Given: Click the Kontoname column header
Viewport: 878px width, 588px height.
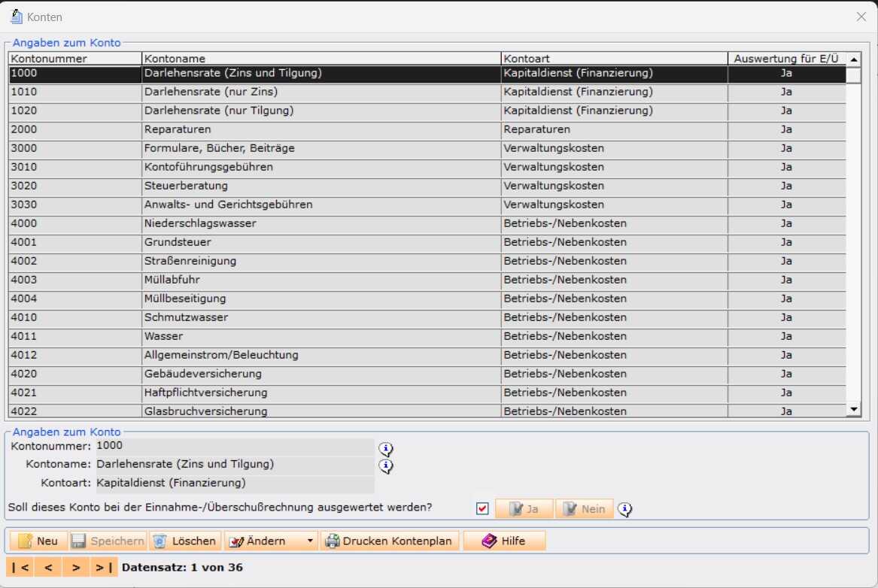Looking at the screenshot, I should [321, 59].
